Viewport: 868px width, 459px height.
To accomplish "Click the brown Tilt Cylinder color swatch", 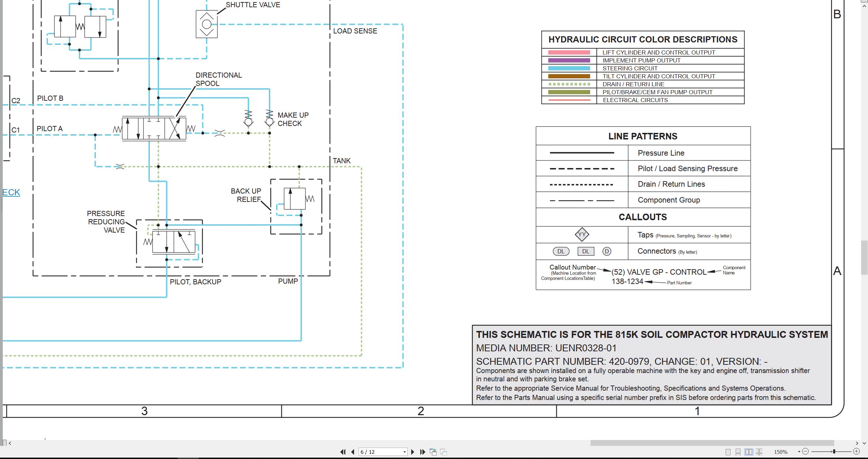I will coord(569,76).
